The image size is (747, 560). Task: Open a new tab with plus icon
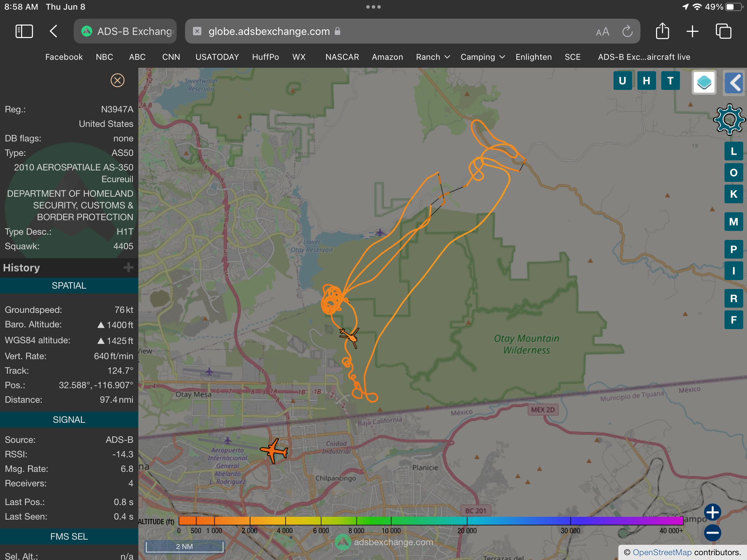(692, 31)
